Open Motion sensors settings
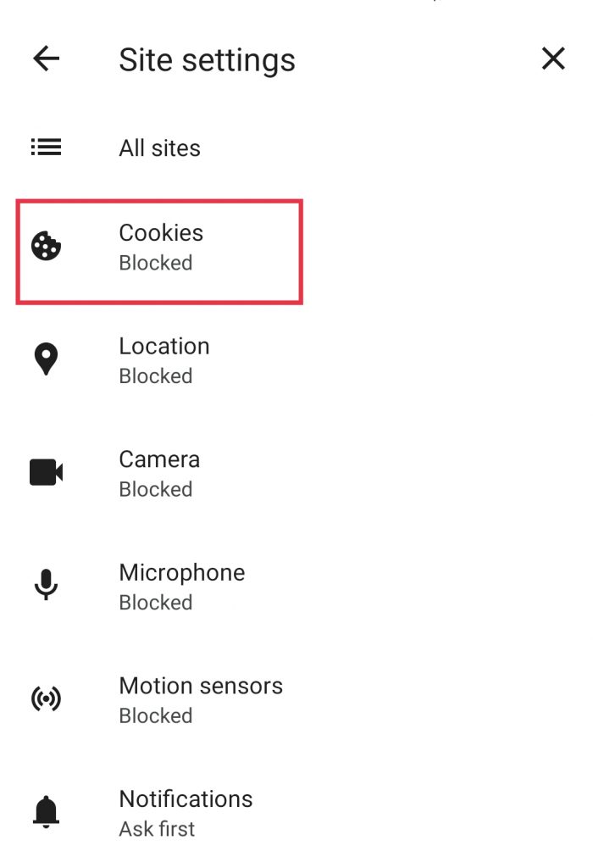 [201, 686]
